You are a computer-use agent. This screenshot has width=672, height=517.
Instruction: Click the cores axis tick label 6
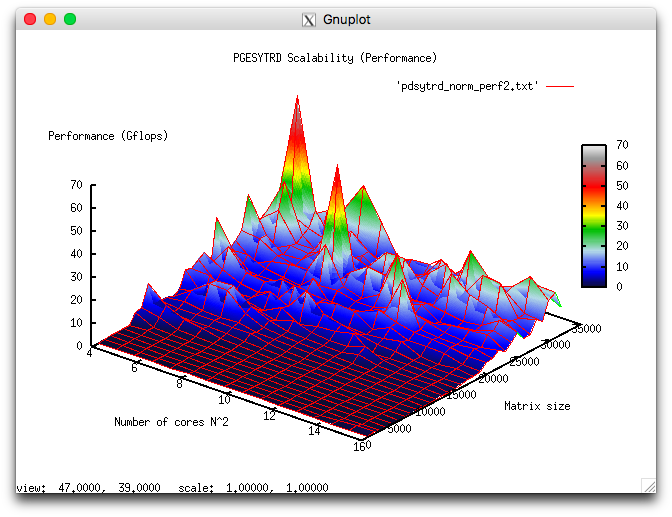(x=135, y=368)
